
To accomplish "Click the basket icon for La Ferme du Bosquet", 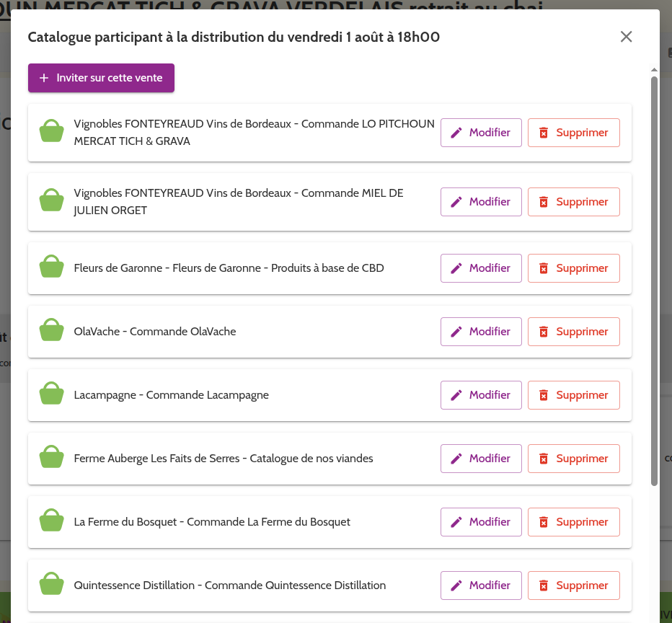I will pos(52,522).
